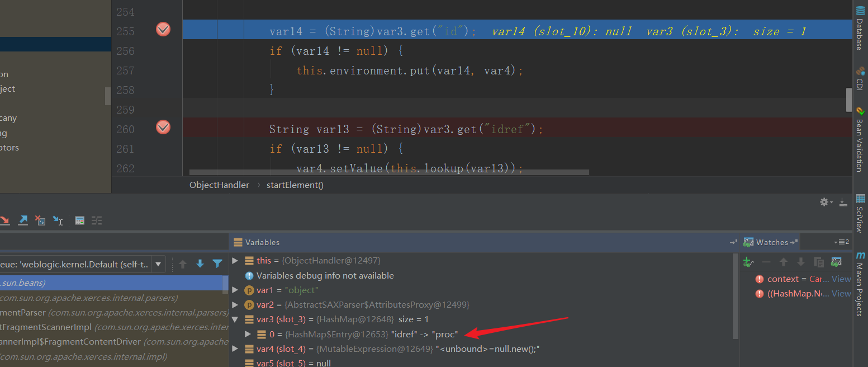Move watch down in the Watches toolbar

coord(801,262)
